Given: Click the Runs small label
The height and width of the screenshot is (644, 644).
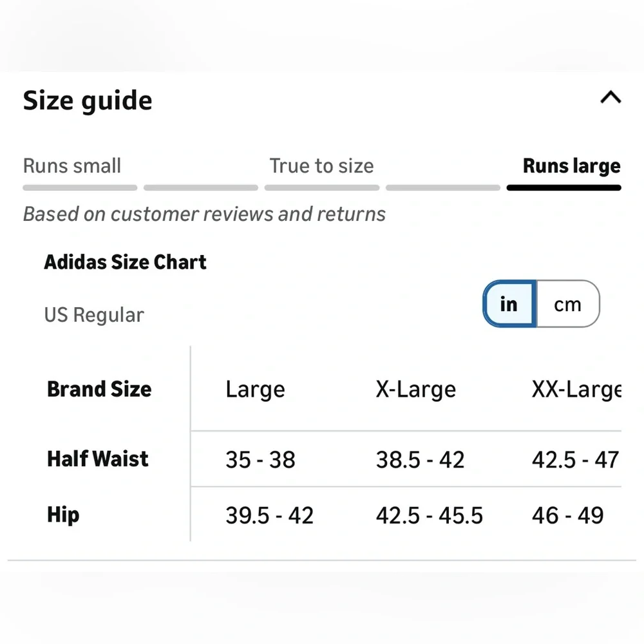Looking at the screenshot, I should pos(72,166).
